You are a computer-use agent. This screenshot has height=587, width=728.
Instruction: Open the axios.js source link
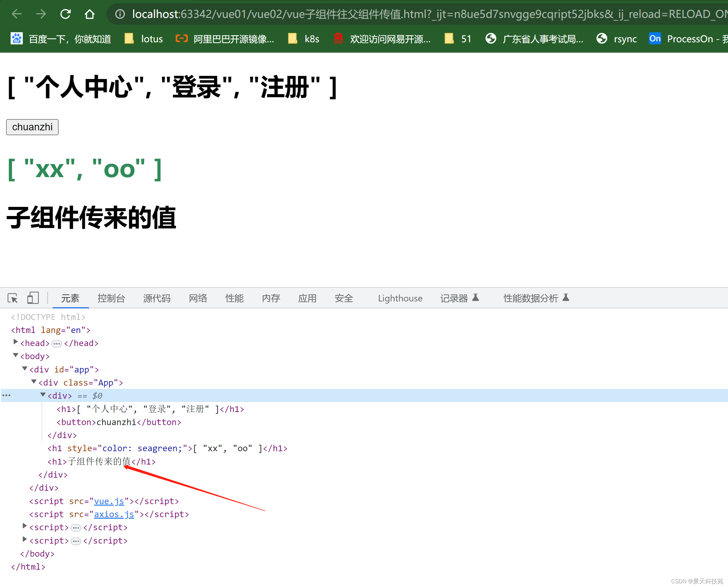point(114,514)
